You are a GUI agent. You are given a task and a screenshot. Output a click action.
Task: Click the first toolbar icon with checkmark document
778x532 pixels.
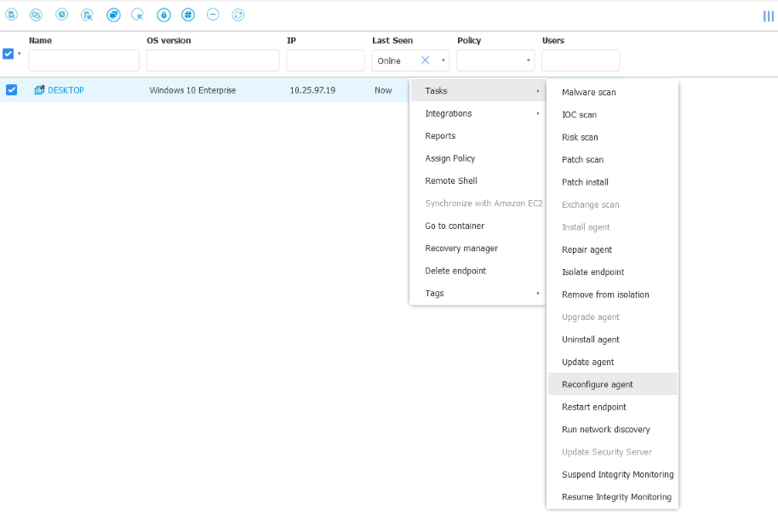pos(12,14)
